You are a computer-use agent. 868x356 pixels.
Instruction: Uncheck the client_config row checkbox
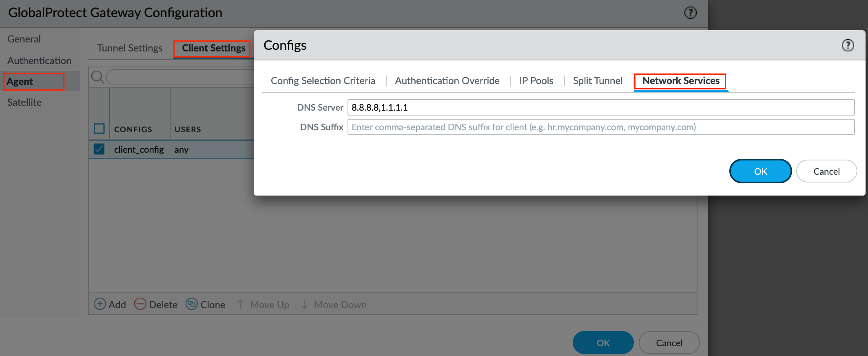(99, 149)
